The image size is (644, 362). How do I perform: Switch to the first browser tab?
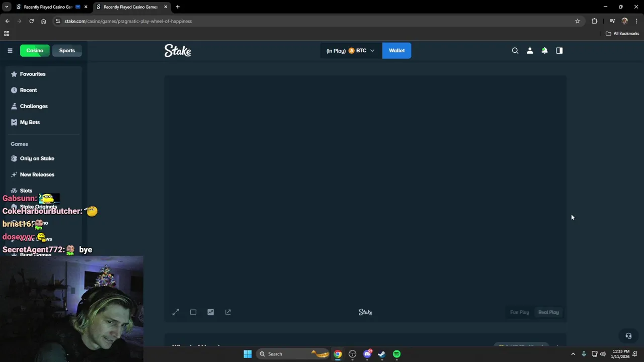click(x=48, y=7)
